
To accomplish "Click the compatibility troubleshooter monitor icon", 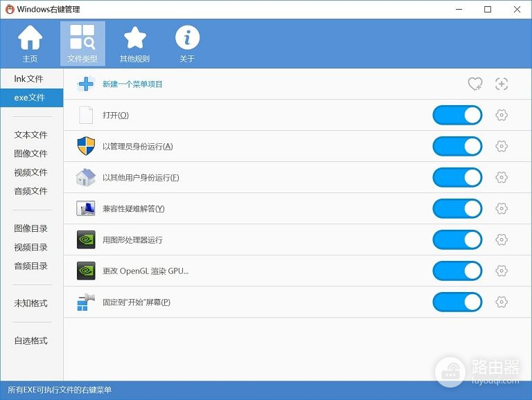I will coord(86,208).
